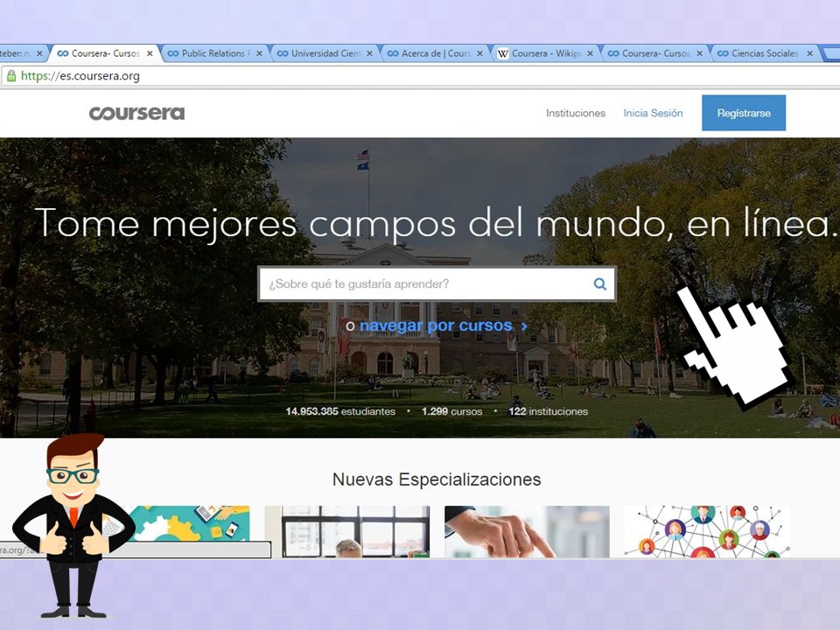The width and height of the screenshot is (840, 630).
Task: Click the Nuevas Especializaciones heading
Action: pyautogui.click(x=437, y=479)
